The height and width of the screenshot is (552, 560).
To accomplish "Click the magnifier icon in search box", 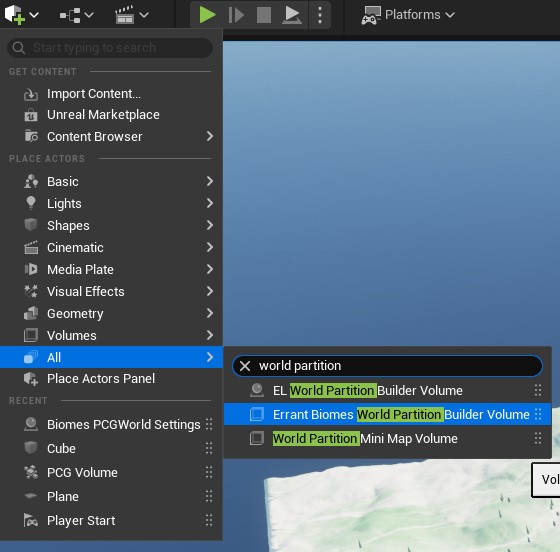I will coord(19,48).
